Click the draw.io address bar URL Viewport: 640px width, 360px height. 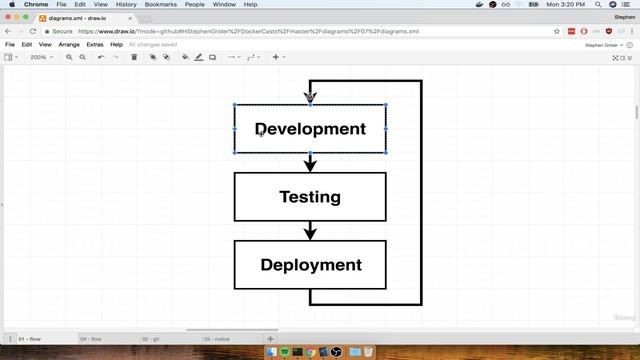click(248, 31)
